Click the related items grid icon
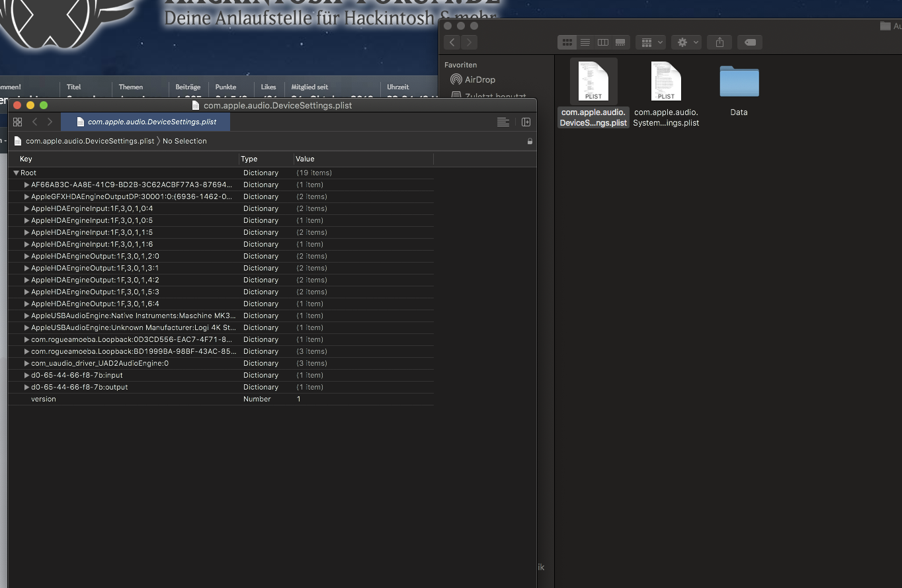The width and height of the screenshot is (902, 588). pos(18,122)
